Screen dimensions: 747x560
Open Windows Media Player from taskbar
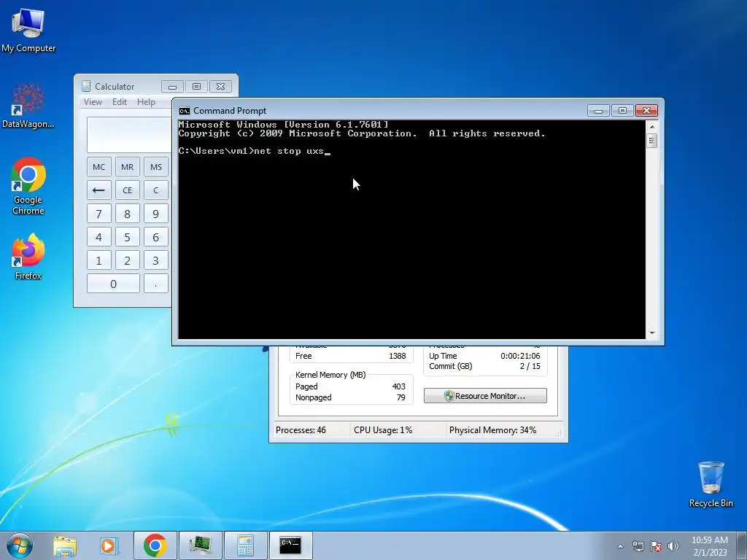click(109, 545)
